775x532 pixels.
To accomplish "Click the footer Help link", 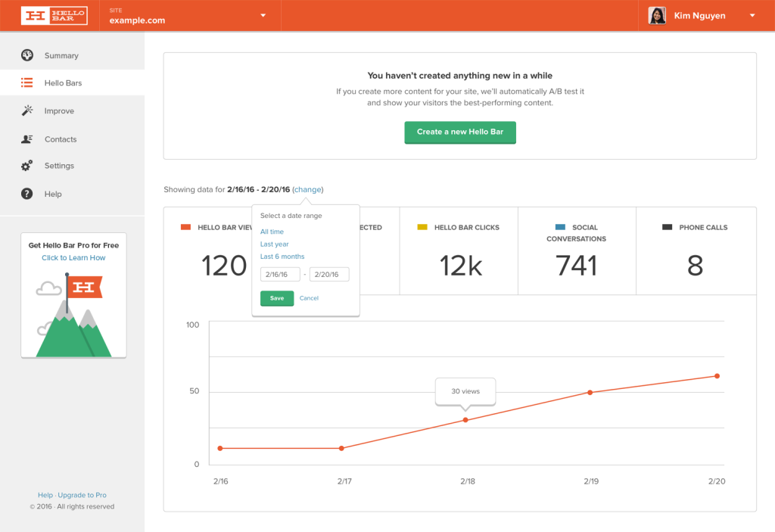I will tap(45, 495).
